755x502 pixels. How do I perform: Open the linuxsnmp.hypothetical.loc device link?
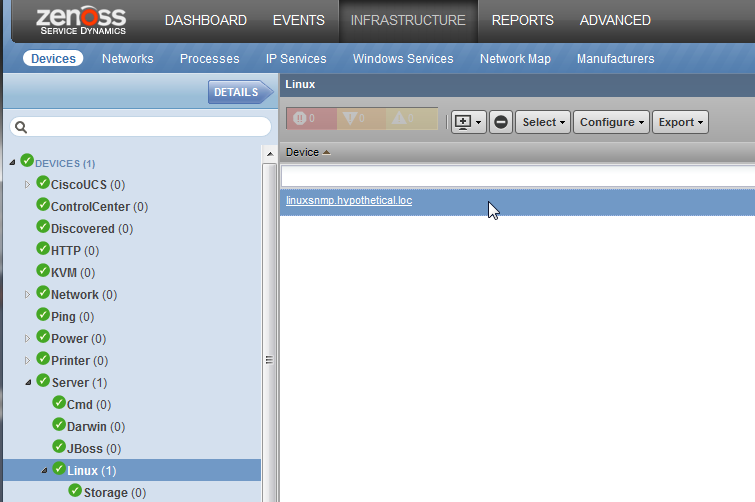(349, 200)
